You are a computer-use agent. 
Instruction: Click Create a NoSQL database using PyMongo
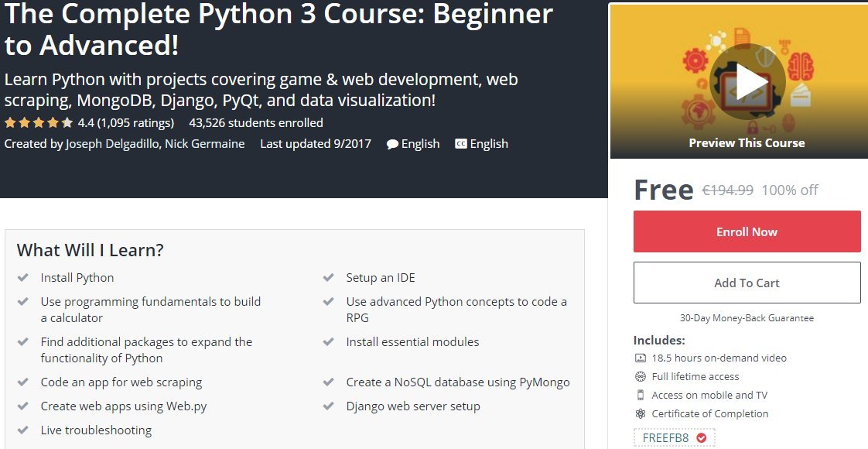(x=458, y=382)
